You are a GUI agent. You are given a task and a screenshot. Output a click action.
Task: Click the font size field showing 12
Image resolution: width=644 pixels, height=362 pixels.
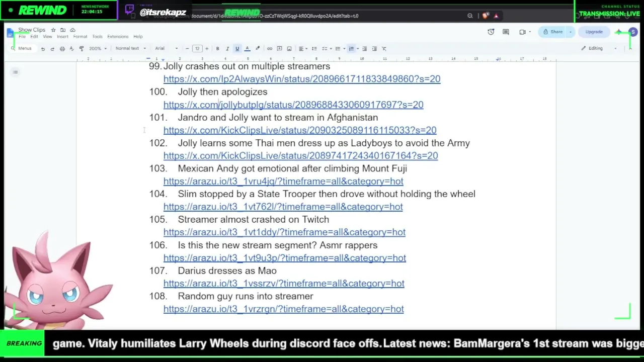click(197, 49)
